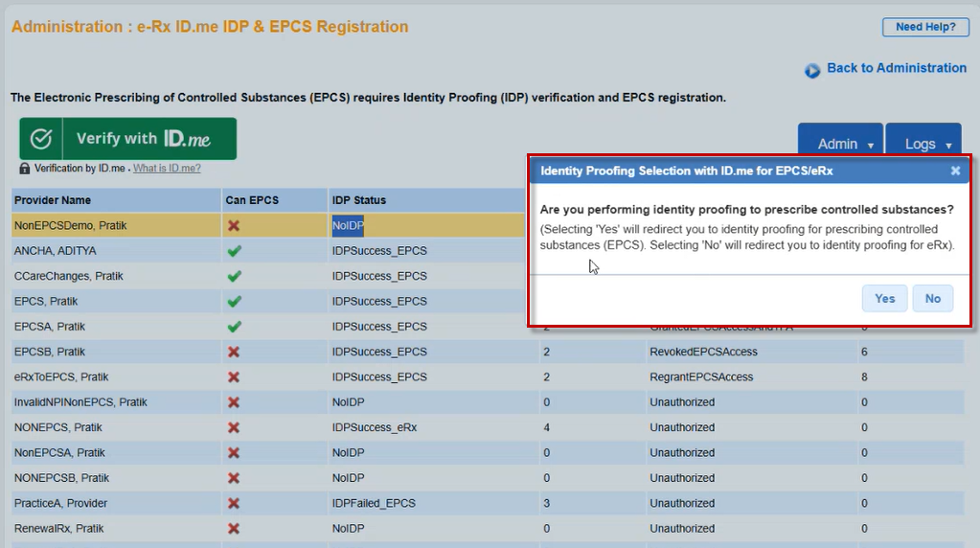Close the Identity Proofing Selection dialog
The image size is (980, 548).
pyautogui.click(x=955, y=171)
